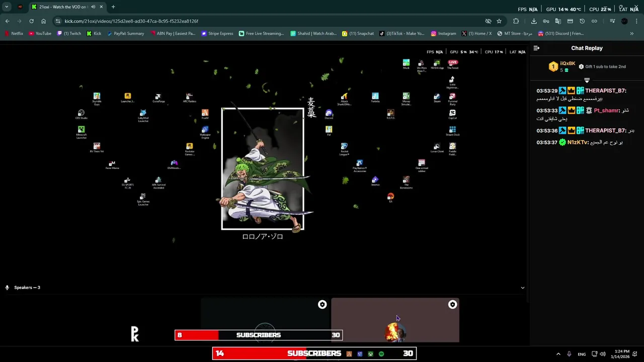Viewport: 644px width, 362px height.
Task: Open the PayPal: Summary bookmark
Action: point(125,34)
